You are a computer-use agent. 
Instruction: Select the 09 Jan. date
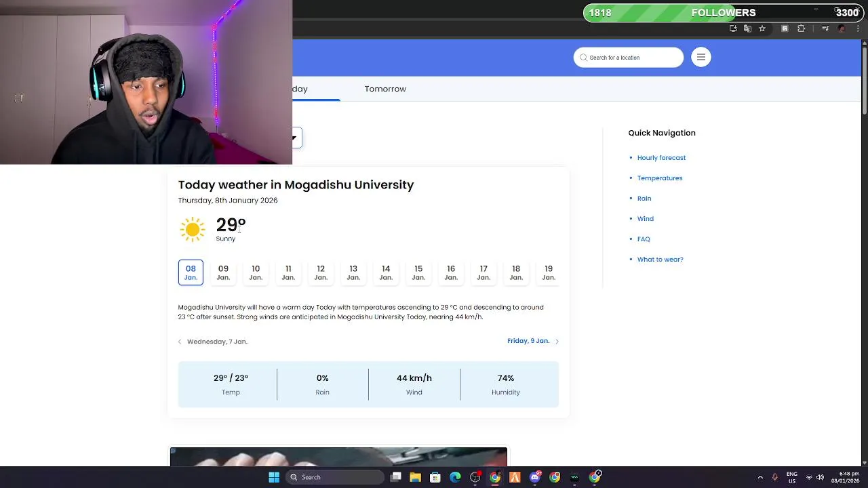click(223, 272)
